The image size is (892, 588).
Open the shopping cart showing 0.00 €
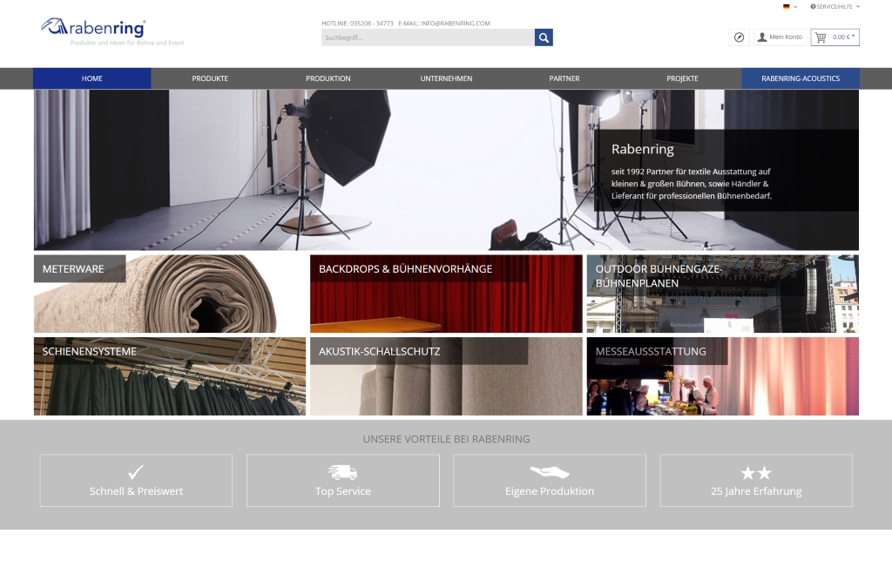(x=835, y=37)
